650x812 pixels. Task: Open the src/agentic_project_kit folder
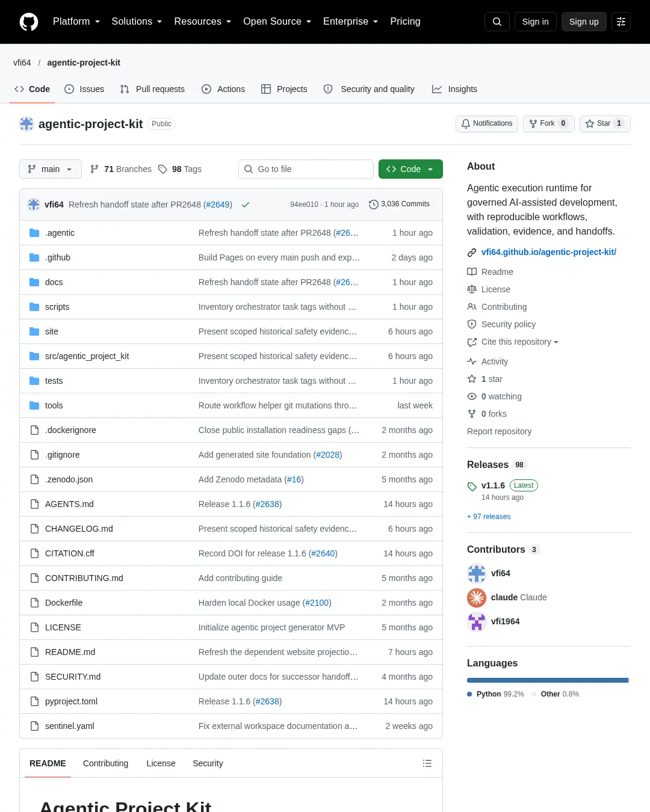pos(87,356)
